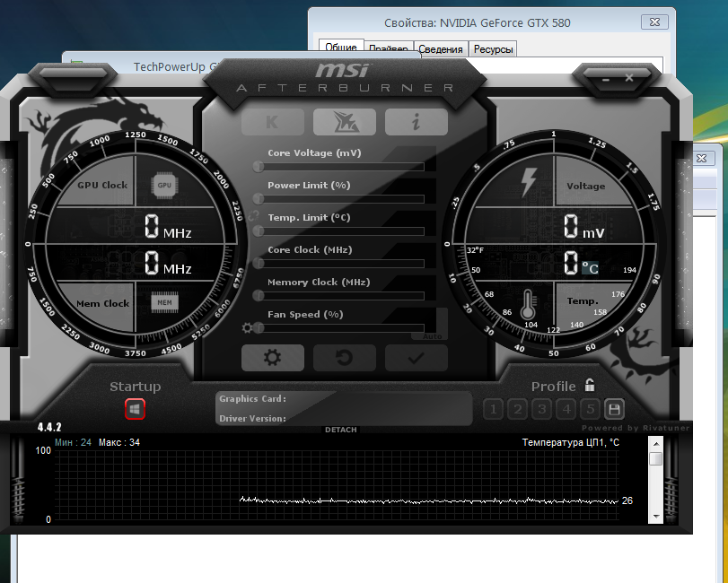Toggle the link icon beside Temp. Limit
The image size is (728, 583).
(x=253, y=215)
